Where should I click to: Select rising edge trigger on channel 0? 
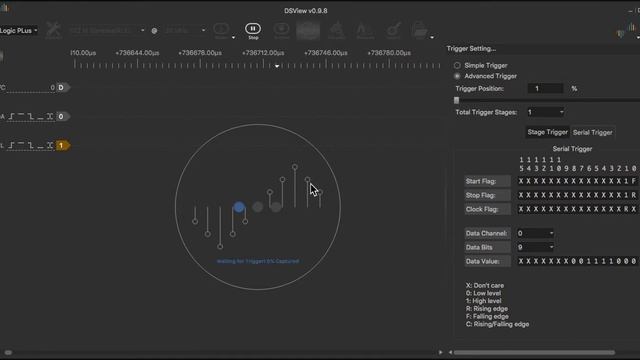pyautogui.click(x=11, y=117)
